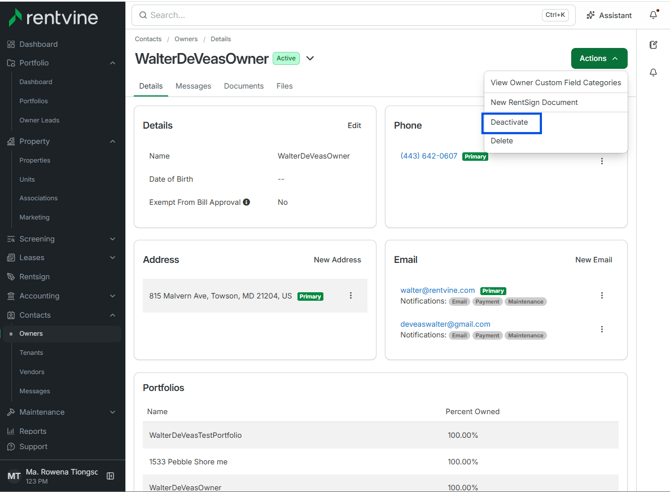The height and width of the screenshot is (492, 670).
Task: Click the MT user avatar
Action: (14, 476)
